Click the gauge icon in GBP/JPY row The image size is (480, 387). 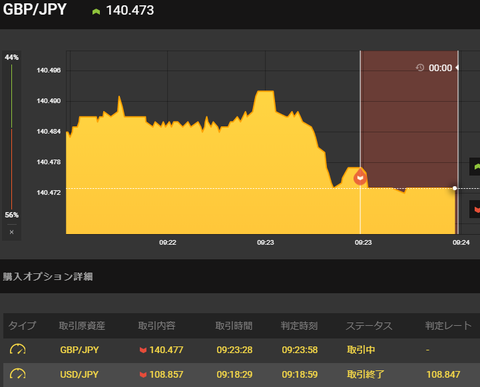pyautogui.click(x=18, y=350)
